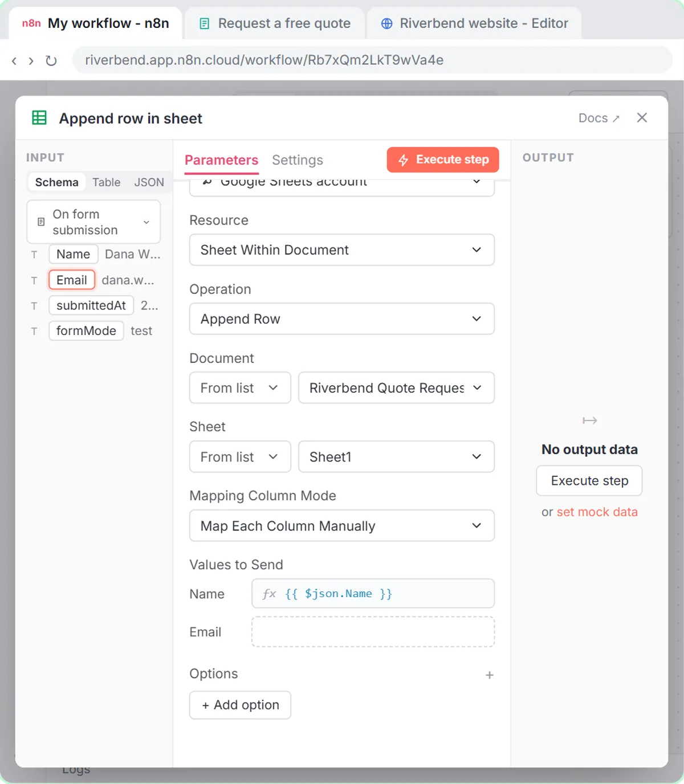Click the type icon beside the Email schema field
Image resolution: width=684 pixels, height=784 pixels.
click(34, 280)
